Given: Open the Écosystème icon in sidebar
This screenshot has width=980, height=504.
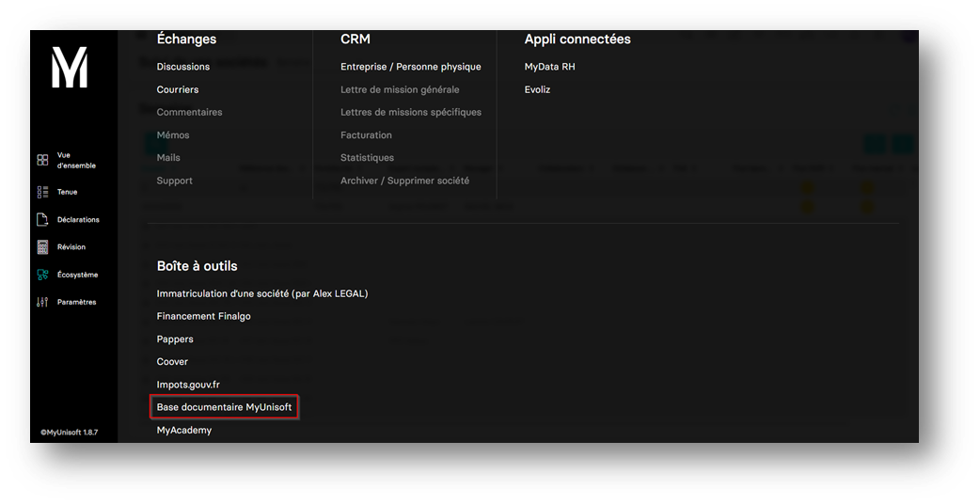Looking at the screenshot, I should tap(42, 275).
